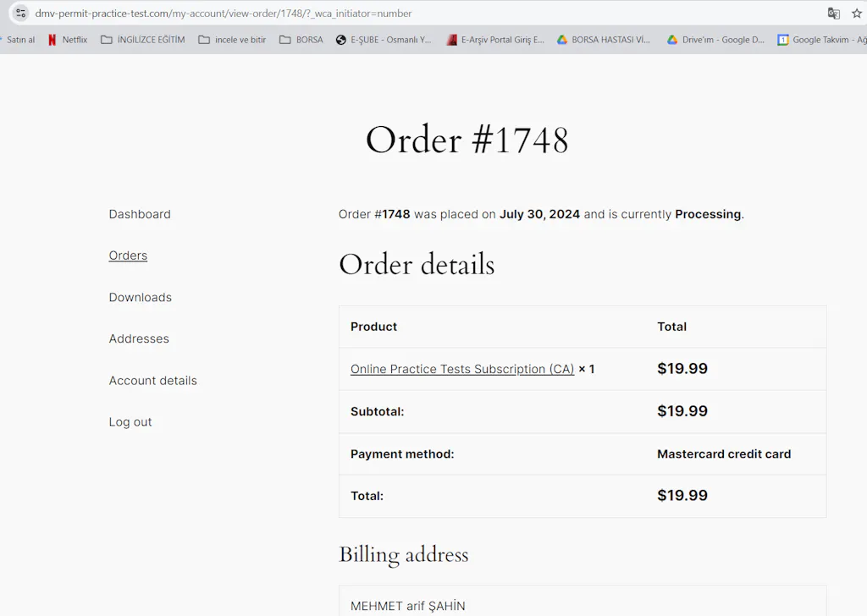Expand the incele ve bitir bookmark folder

pos(232,40)
